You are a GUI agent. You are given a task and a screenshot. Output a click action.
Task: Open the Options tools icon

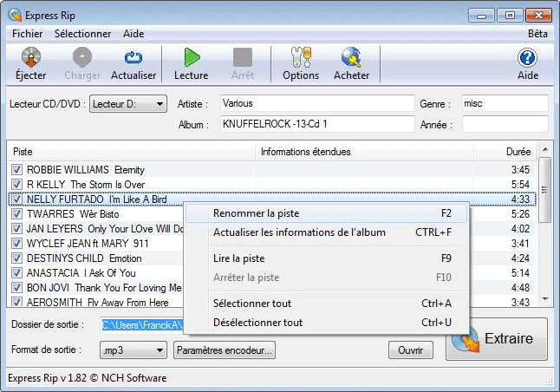[x=301, y=57]
